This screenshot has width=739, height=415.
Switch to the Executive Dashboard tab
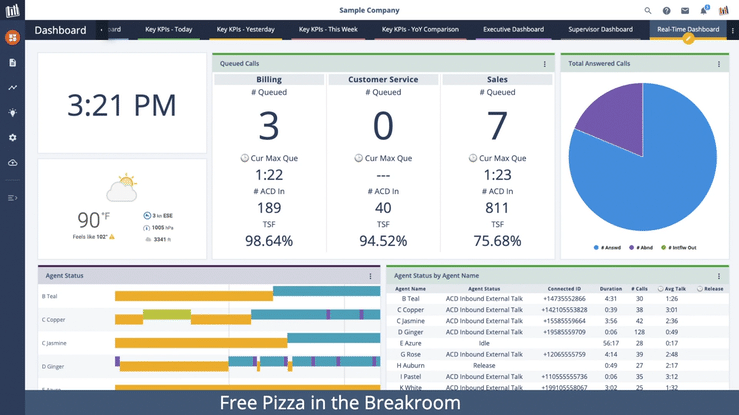[x=513, y=30]
